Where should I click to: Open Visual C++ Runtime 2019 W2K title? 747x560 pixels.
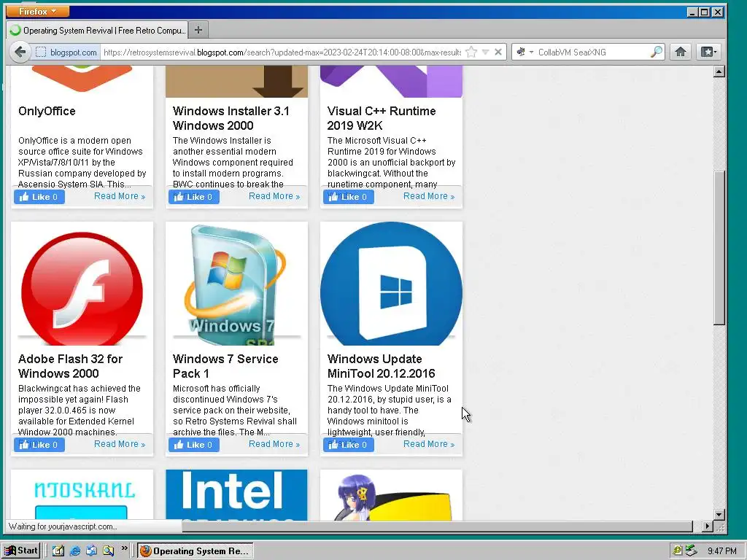(381, 118)
